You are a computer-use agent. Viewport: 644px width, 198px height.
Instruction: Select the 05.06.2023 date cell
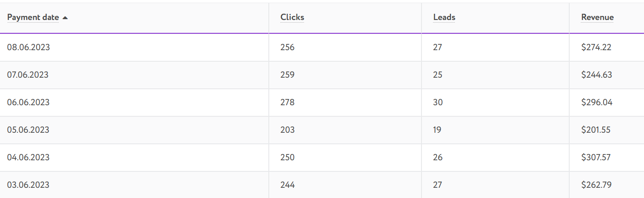coord(28,130)
